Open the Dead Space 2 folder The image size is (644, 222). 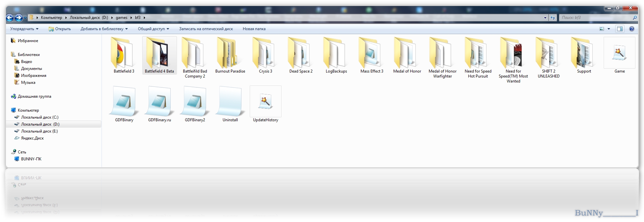301,55
